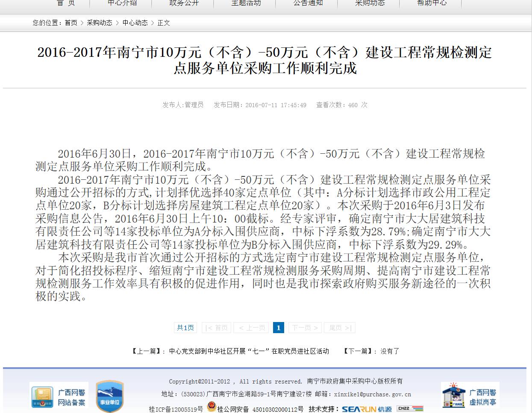
Task: Go to 中心动态 in the breadcrumb
Action: click(135, 23)
